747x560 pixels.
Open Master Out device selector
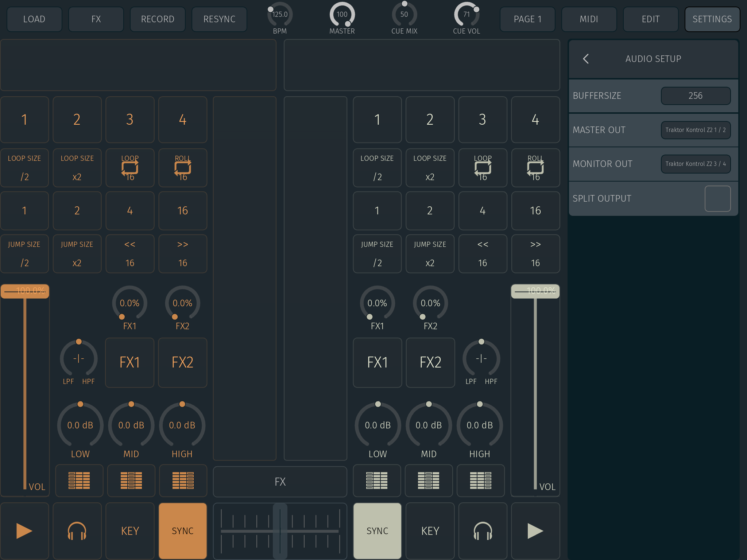coord(695,130)
